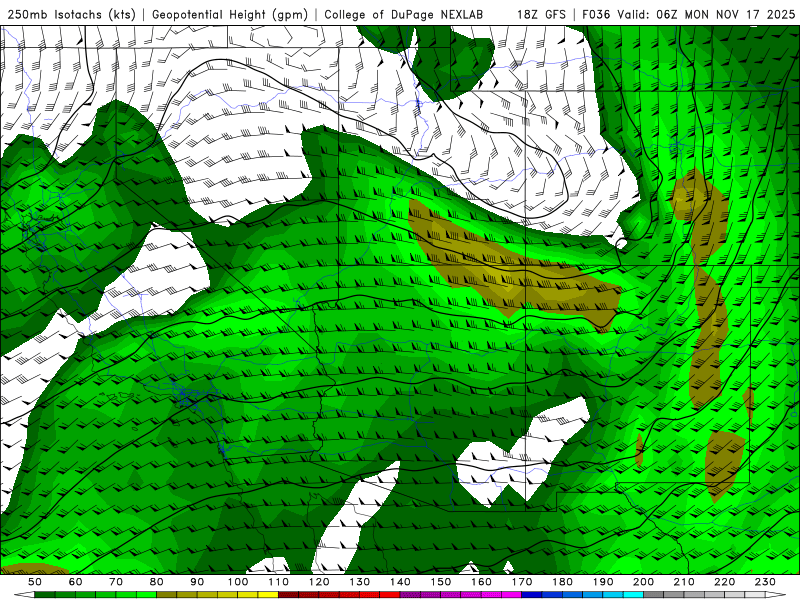This screenshot has height=600, width=800.
Task: Click the 160 label on the color scale
Action: [x=481, y=582]
